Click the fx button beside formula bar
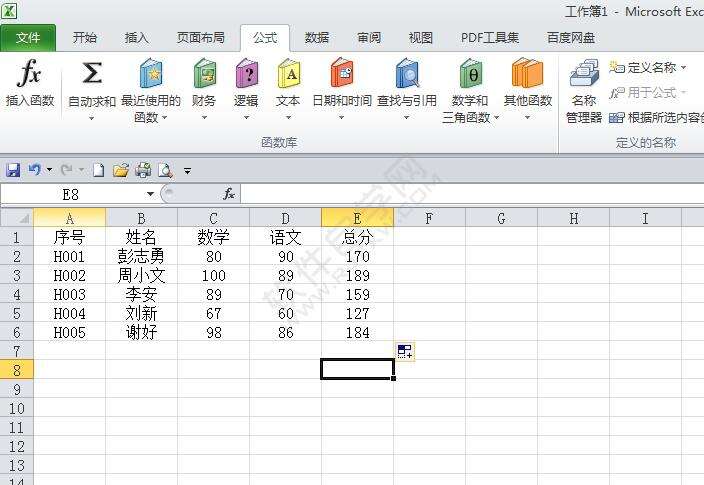 click(229, 194)
